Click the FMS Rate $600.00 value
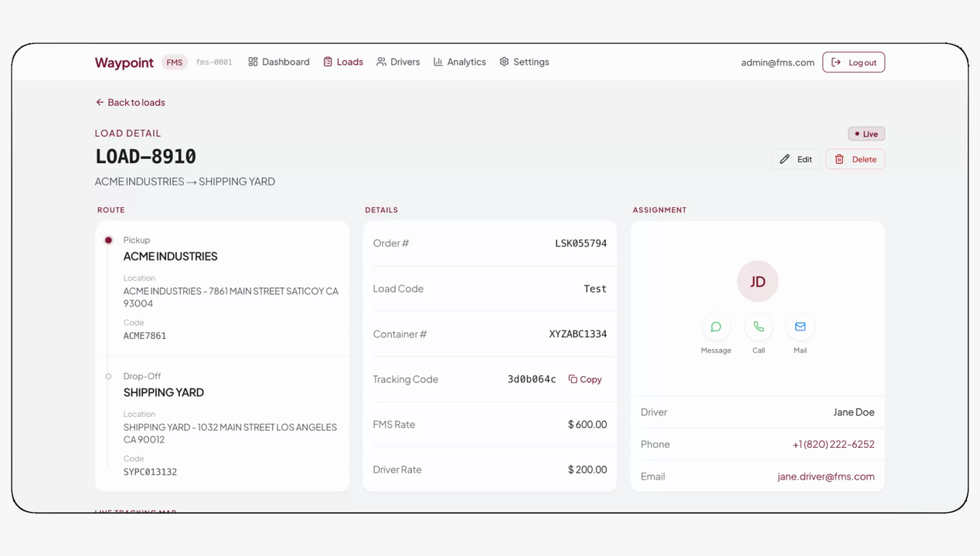Viewport: 980px width, 556px height. coord(587,424)
